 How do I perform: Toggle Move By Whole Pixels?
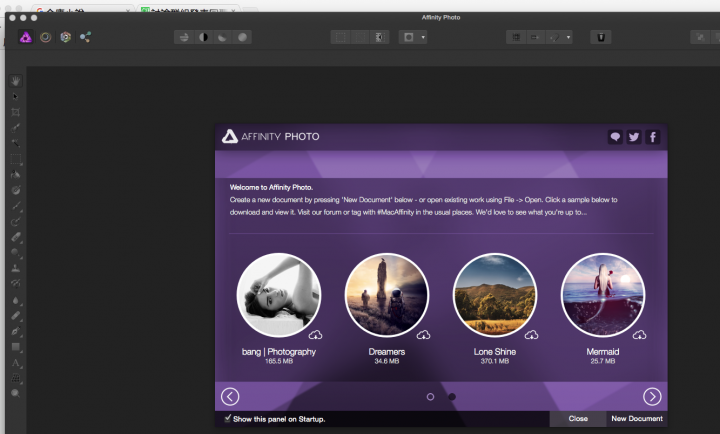(535, 37)
